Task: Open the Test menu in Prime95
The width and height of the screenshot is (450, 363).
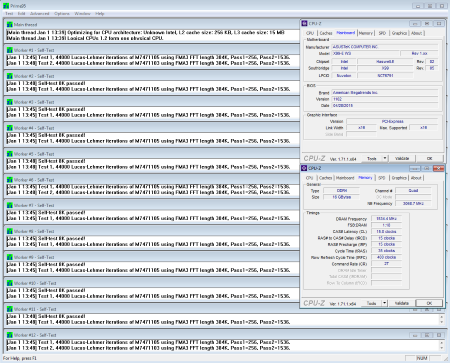Action: pyautogui.click(x=9, y=14)
